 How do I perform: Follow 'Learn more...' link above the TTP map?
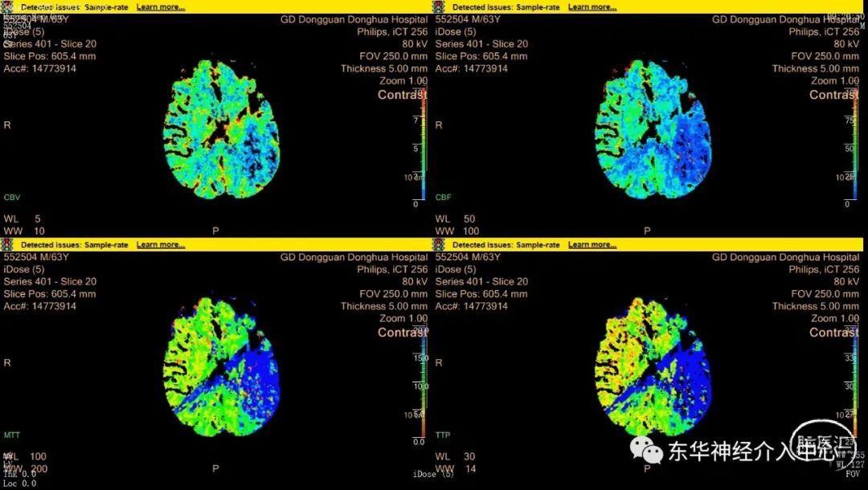coord(592,244)
